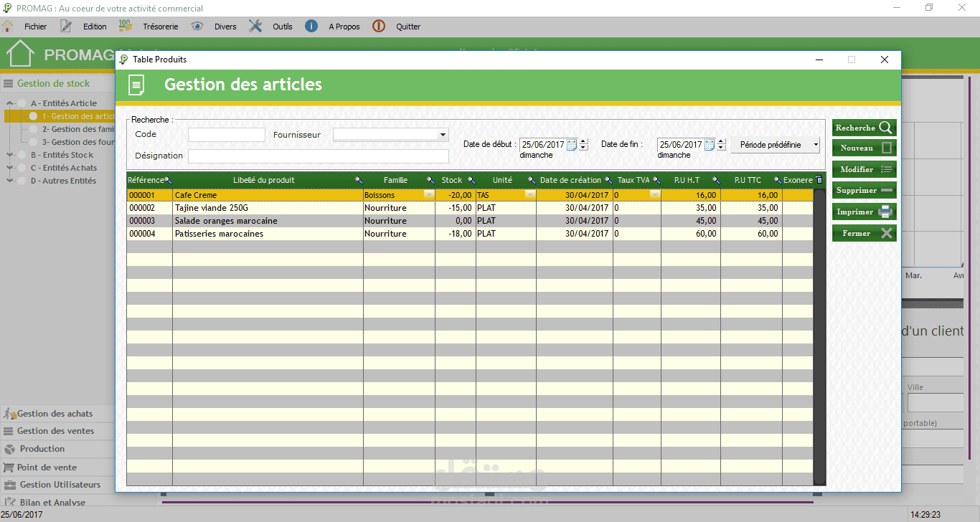The image size is (980, 522).
Task: Open the Période prédéfinie dropdown
Action: click(816, 145)
